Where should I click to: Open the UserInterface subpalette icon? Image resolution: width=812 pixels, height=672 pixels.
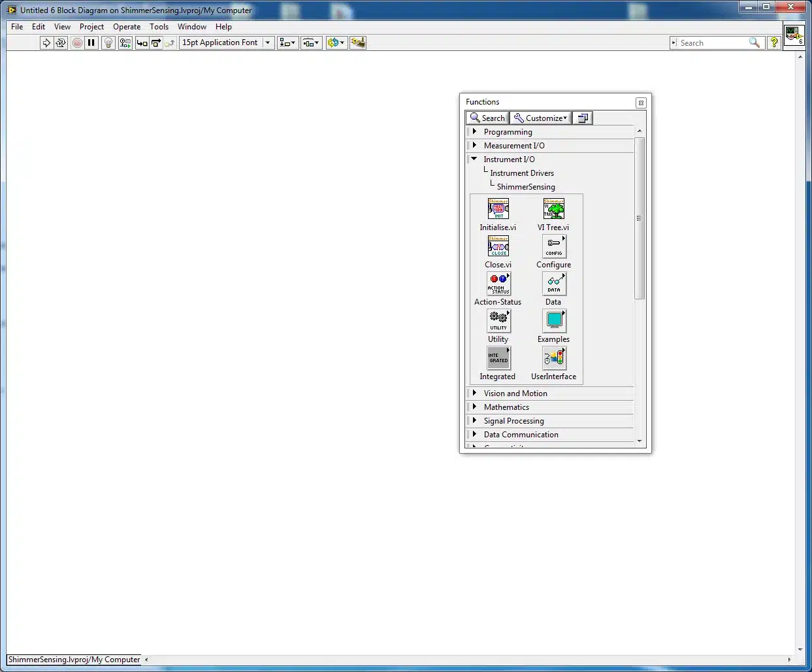(554, 358)
